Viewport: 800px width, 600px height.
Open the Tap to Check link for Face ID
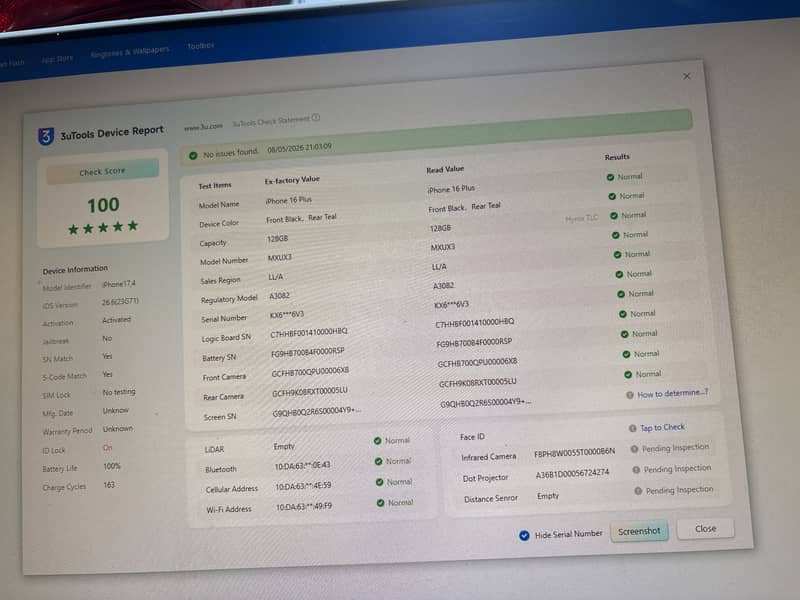(662, 428)
